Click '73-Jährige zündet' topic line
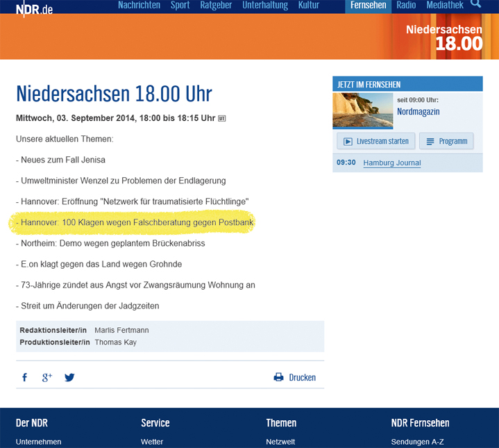The width and height of the screenshot is (499, 448). click(135, 285)
